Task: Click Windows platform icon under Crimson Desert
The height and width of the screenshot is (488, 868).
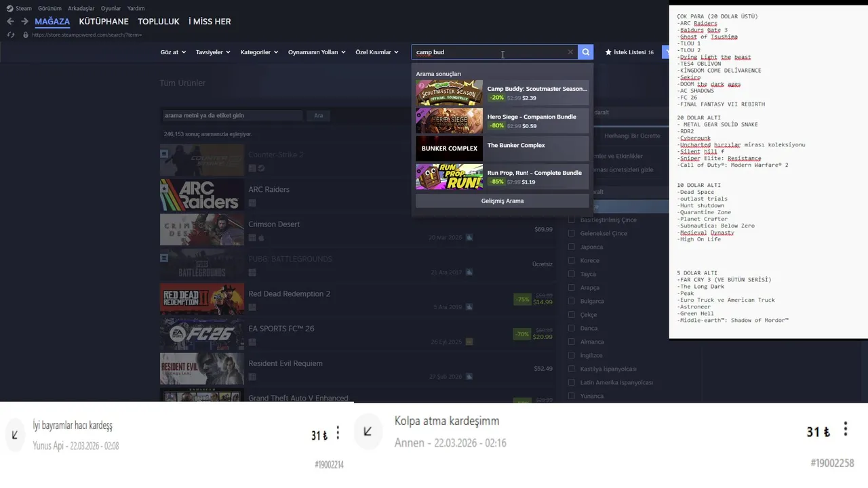Action: click(x=252, y=238)
